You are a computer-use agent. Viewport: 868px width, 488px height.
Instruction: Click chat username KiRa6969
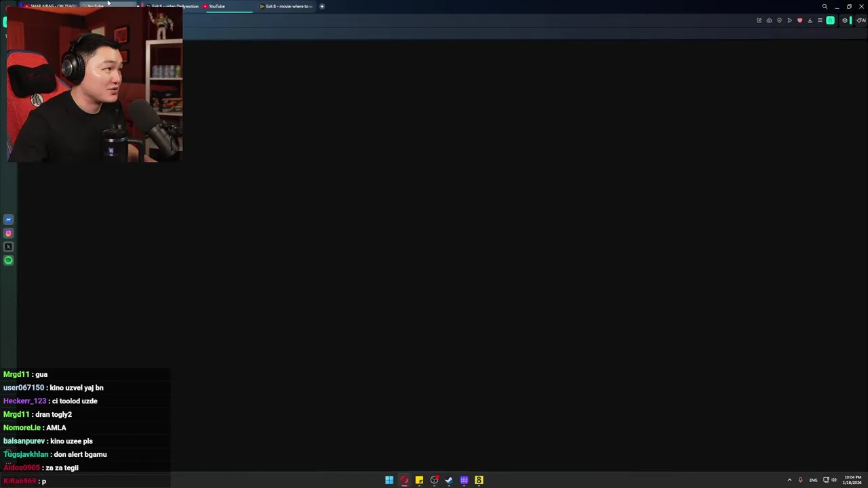pyautogui.click(x=20, y=481)
